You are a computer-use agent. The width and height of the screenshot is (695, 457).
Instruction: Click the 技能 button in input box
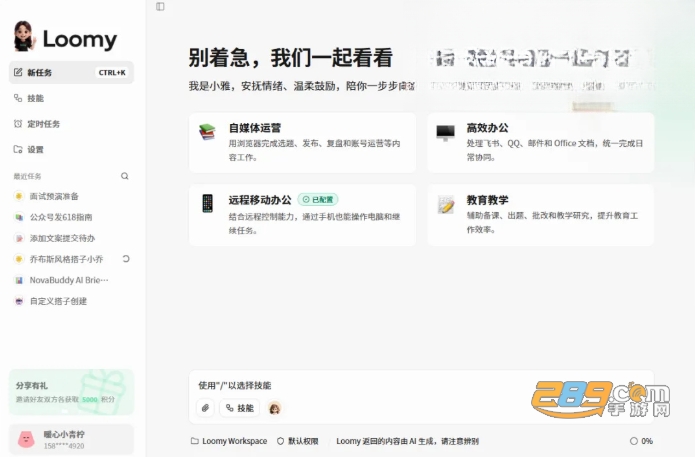pos(240,408)
